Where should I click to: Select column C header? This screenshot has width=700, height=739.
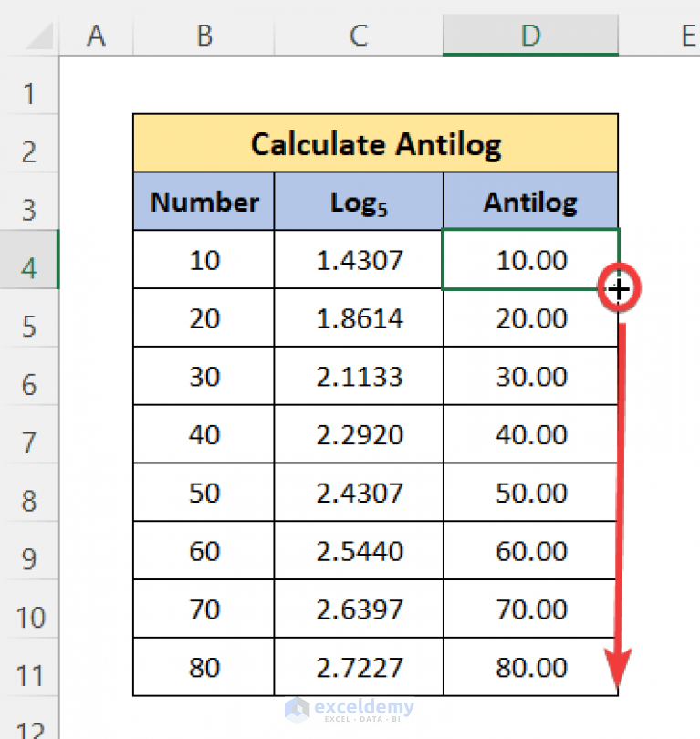(x=359, y=35)
